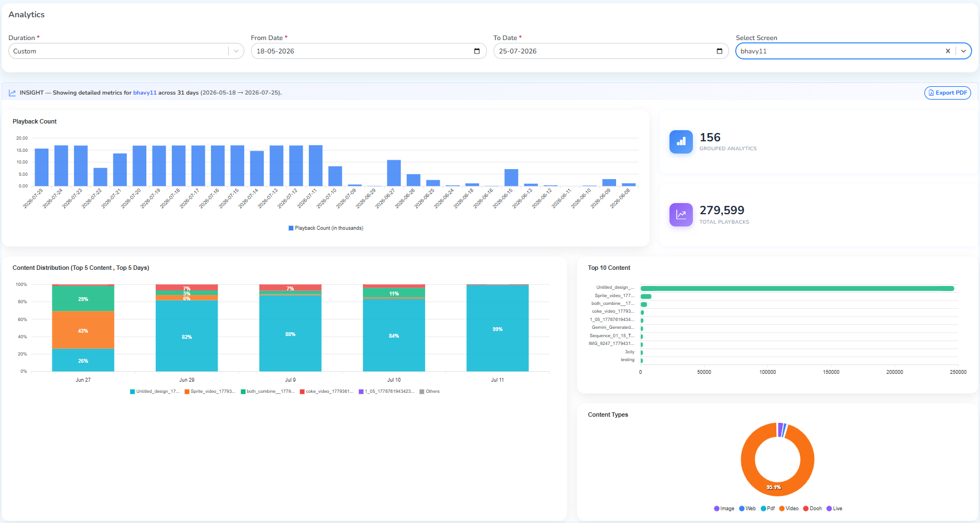Click the Sprite_video bar in Top 10 Content

pos(646,297)
